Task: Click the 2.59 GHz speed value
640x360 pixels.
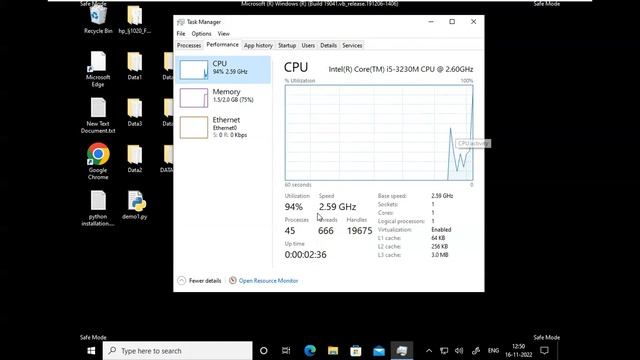Action: (338, 207)
